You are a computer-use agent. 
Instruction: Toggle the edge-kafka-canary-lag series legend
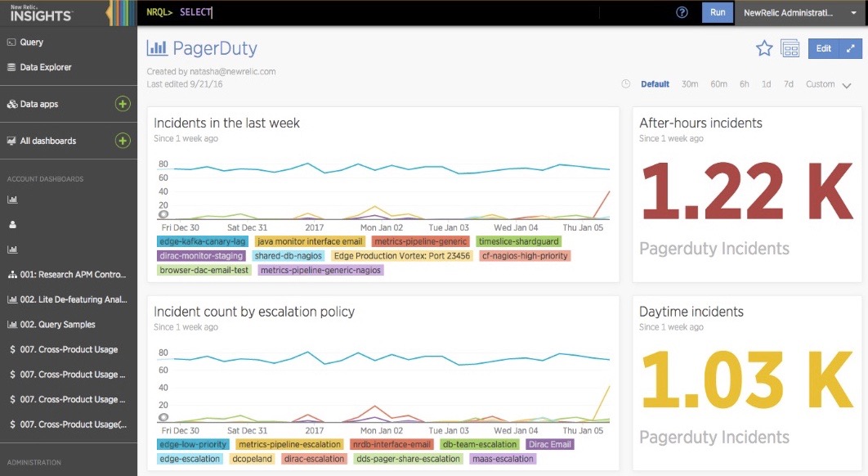click(x=203, y=242)
